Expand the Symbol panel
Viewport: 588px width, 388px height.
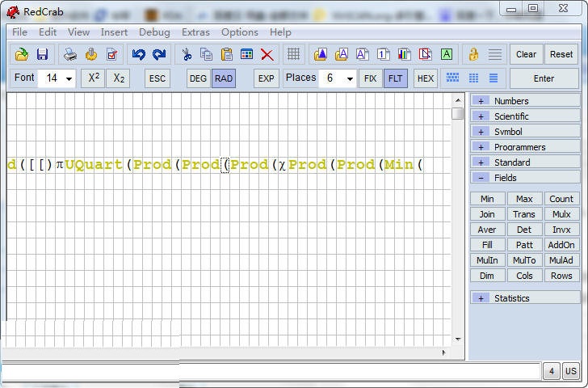[x=525, y=131]
